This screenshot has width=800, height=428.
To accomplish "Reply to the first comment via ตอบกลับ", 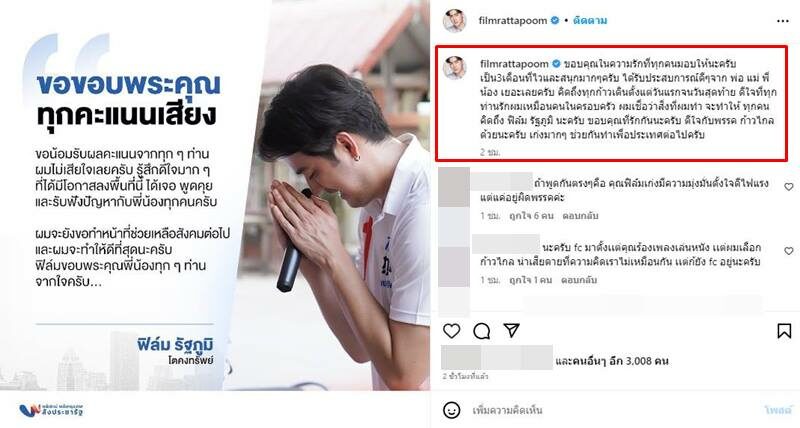I will 581,216.
